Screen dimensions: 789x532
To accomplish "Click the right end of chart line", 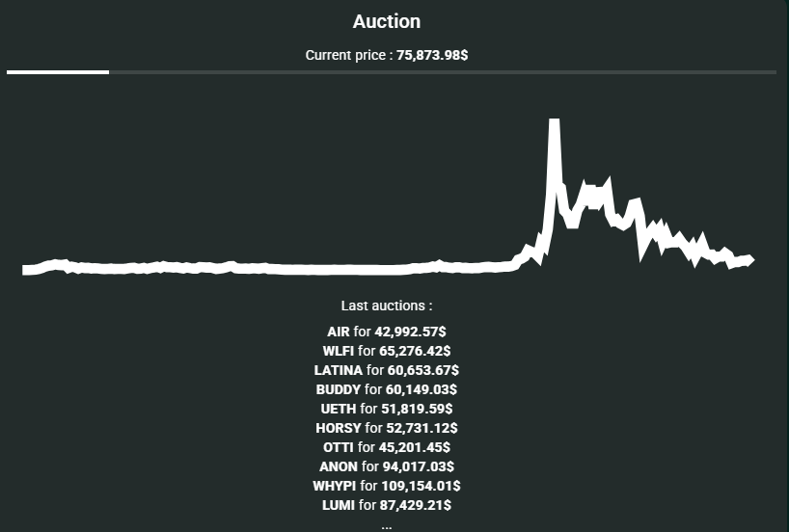I will 750,259.
